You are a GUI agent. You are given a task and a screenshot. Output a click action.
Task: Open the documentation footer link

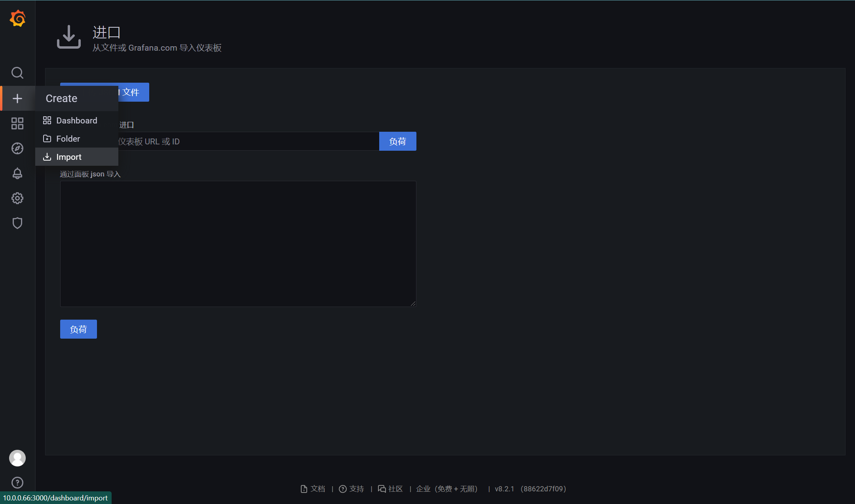pos(313,489)
